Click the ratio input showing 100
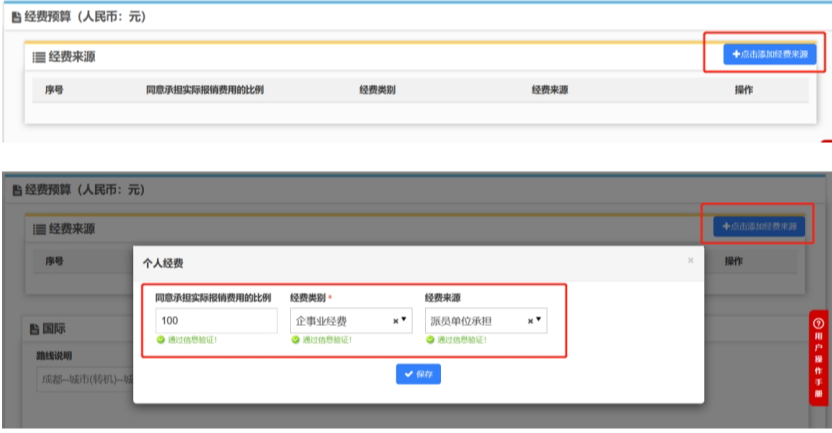The width and height of the screenshot is (832, 433). pyautogui.click(x=216, y=321)
